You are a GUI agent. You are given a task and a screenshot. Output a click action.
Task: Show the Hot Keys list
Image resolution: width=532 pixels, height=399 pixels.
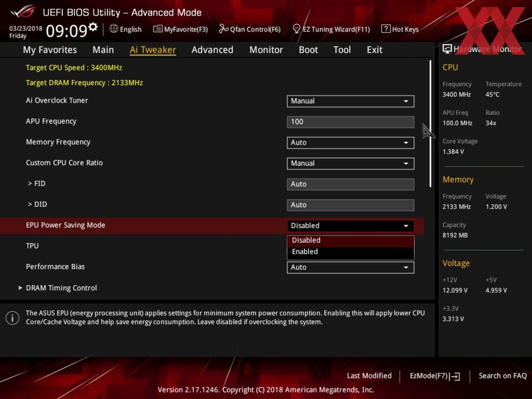pyautogui.click(x=400, y=29)
